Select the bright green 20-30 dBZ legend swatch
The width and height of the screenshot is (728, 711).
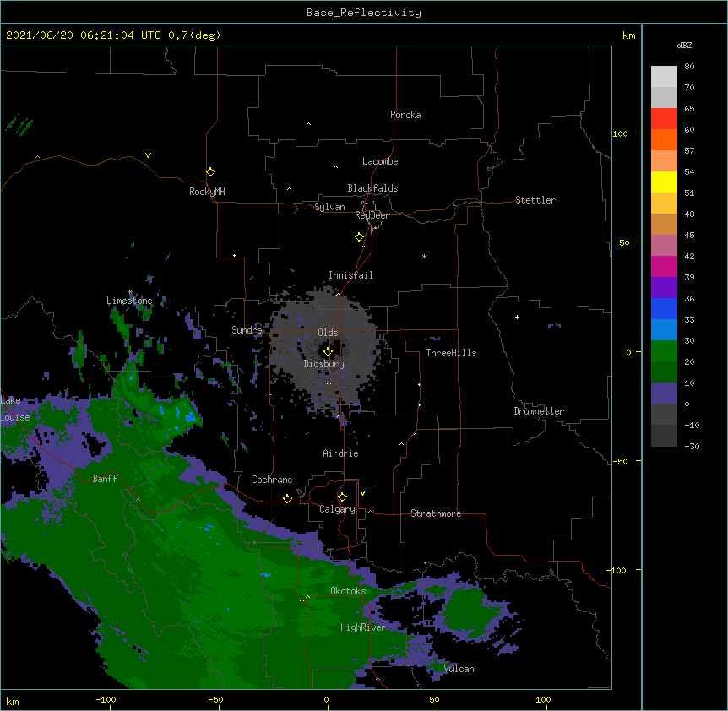(x=664, y=351)
